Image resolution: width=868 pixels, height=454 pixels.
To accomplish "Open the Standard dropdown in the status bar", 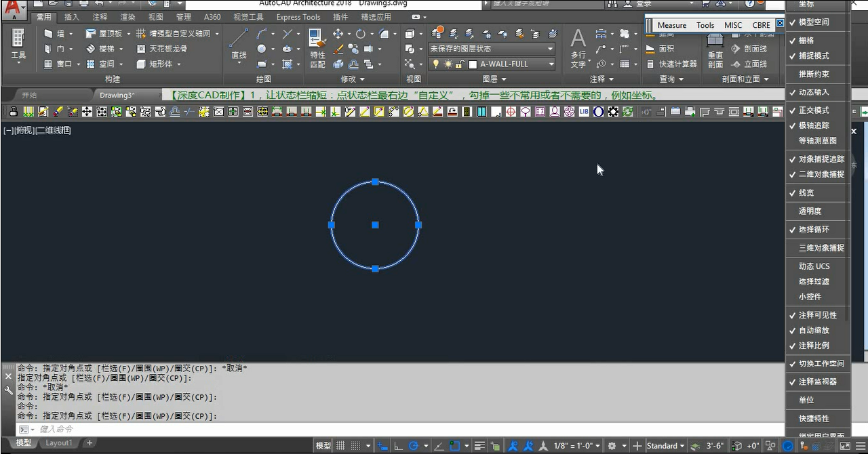I will [x=666, y=446].
